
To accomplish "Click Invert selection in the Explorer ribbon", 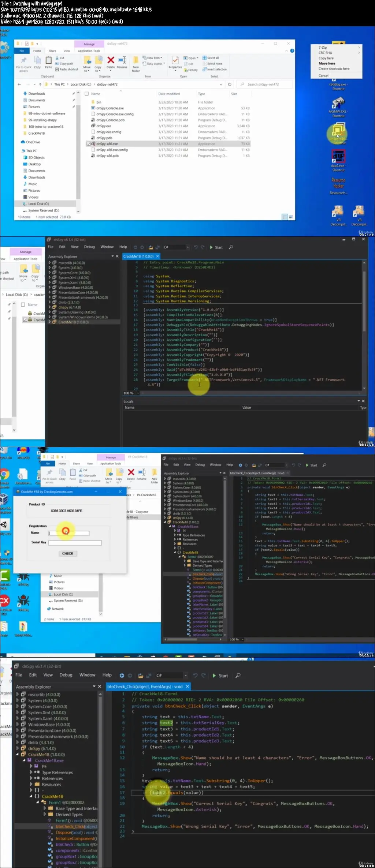I will pyautogui.click(x=215, y=70).
